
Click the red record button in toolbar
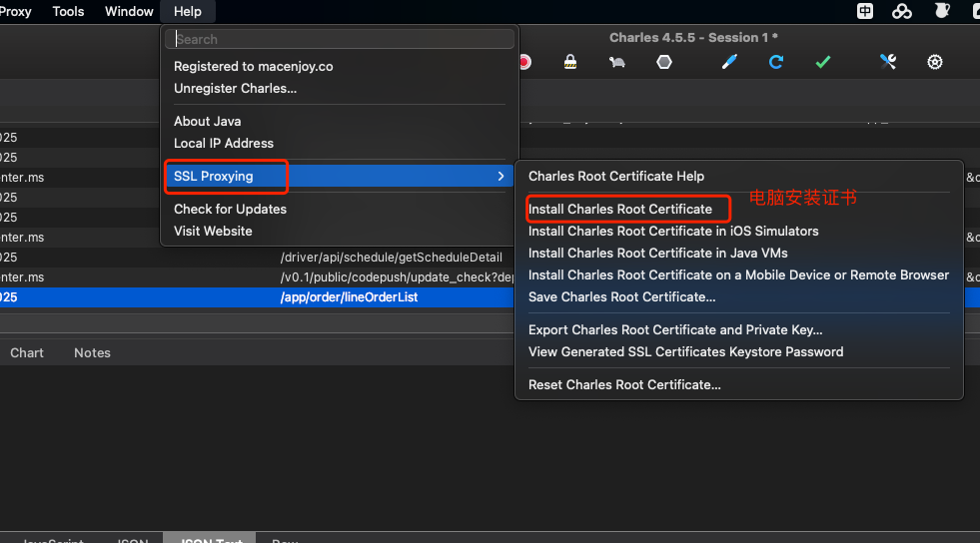(525, 62)
